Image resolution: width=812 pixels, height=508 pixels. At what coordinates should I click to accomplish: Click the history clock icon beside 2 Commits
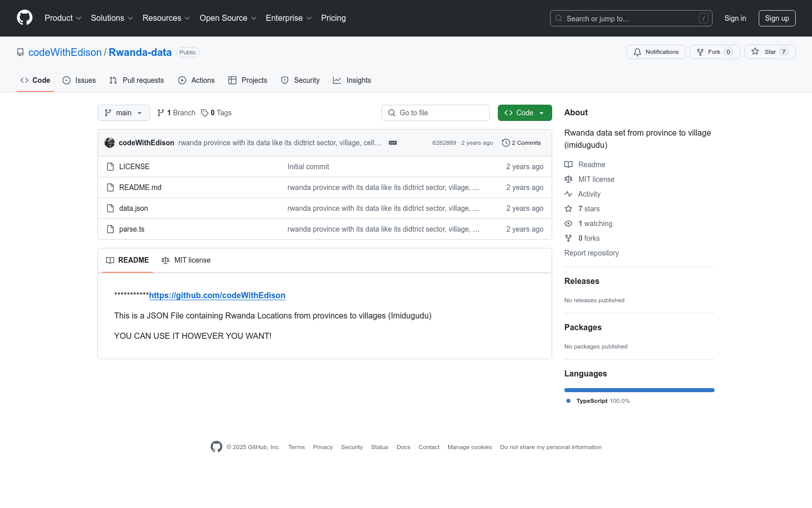coord(505,143)
